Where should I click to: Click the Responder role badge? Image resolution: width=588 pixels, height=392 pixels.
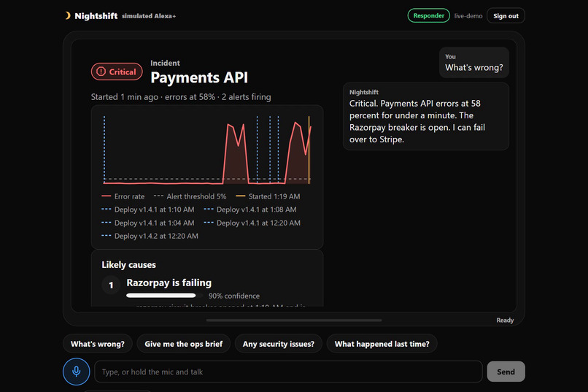point(429,16)
